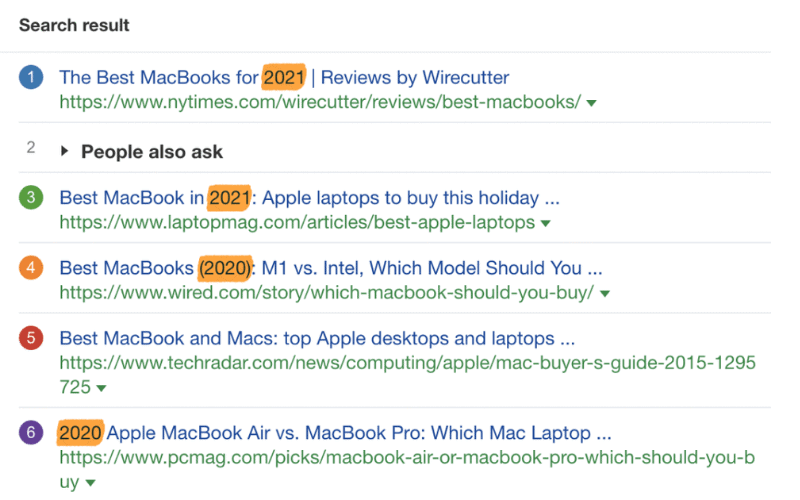Click the orange position 4 badge
The width and height of the screenshot is (800, 500).
31,268
